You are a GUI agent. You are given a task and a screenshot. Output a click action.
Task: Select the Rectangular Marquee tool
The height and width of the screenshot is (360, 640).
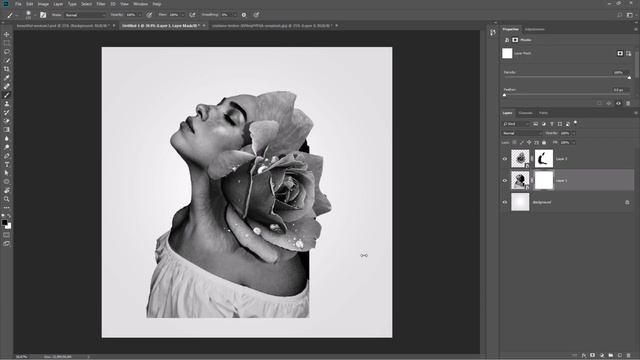tap(7, 43)
